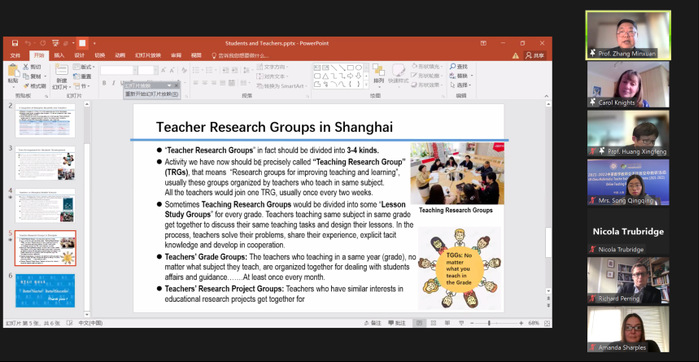Open the slide layout (版式) dropdown
The height and width of the screenshot is (362, 699).
click(x=84, y=67)
